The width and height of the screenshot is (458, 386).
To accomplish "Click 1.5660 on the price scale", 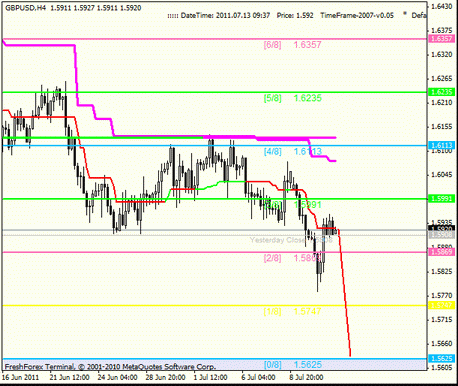I will [x=442, y=344].
